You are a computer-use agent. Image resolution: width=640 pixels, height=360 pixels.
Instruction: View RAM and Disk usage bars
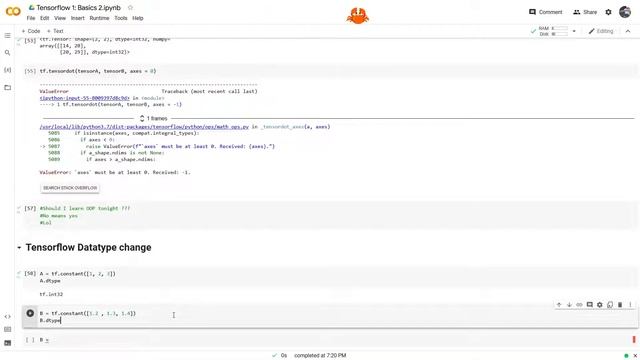(x=553, y=31)
